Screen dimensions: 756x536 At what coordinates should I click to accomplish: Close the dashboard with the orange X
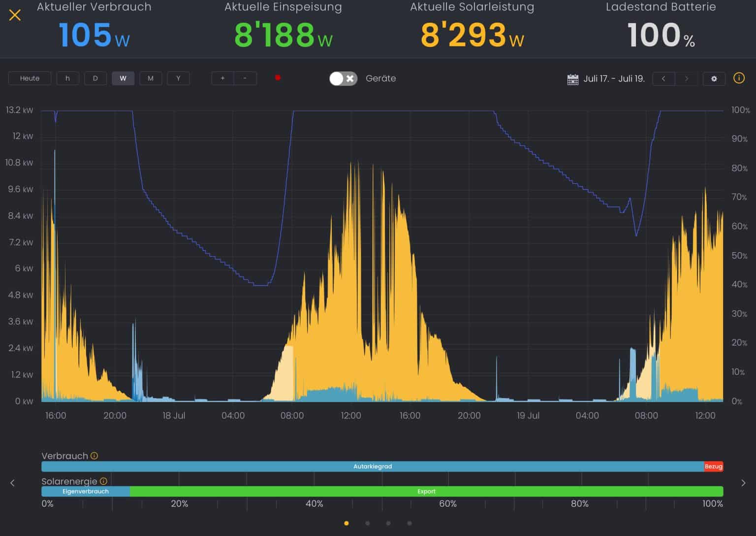click(15, 15)
